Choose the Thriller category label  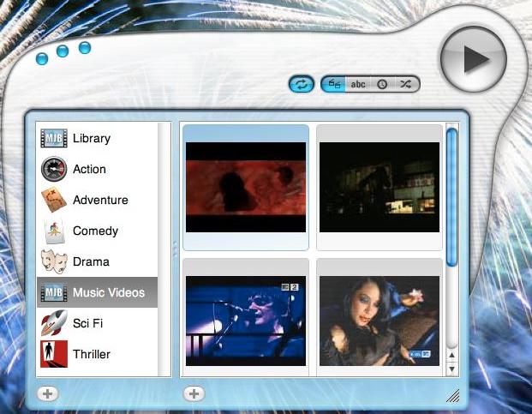[92, 354]
